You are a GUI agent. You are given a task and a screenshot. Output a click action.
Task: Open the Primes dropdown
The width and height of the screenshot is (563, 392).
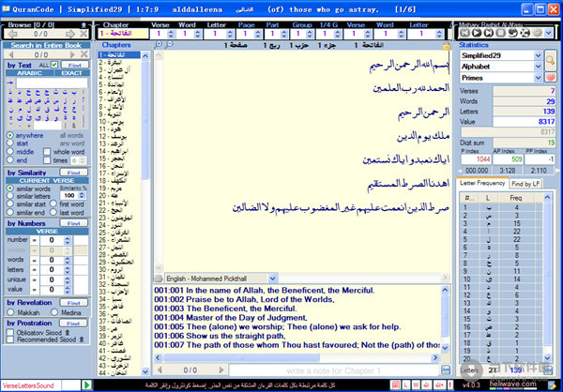538,78
